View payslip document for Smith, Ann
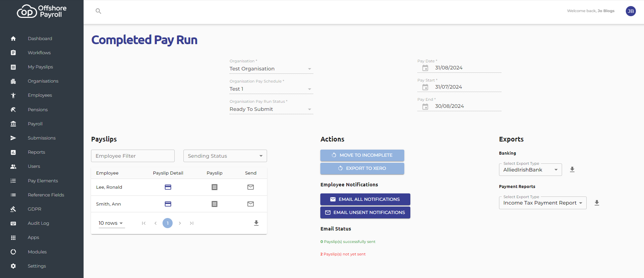This screenshot has height=278, width=644. 214,204
